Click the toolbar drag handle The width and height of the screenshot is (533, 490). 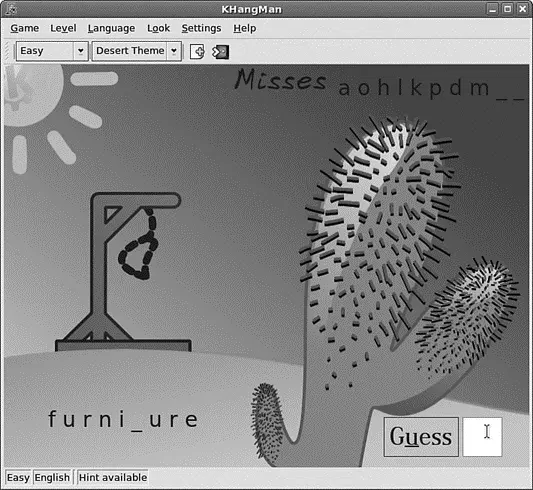click(8, 52)
